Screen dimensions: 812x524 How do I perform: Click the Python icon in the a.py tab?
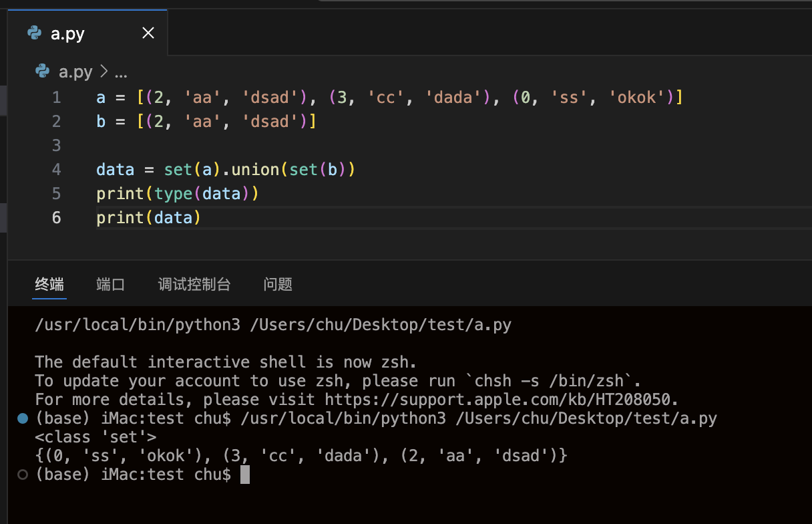point(34,33)
